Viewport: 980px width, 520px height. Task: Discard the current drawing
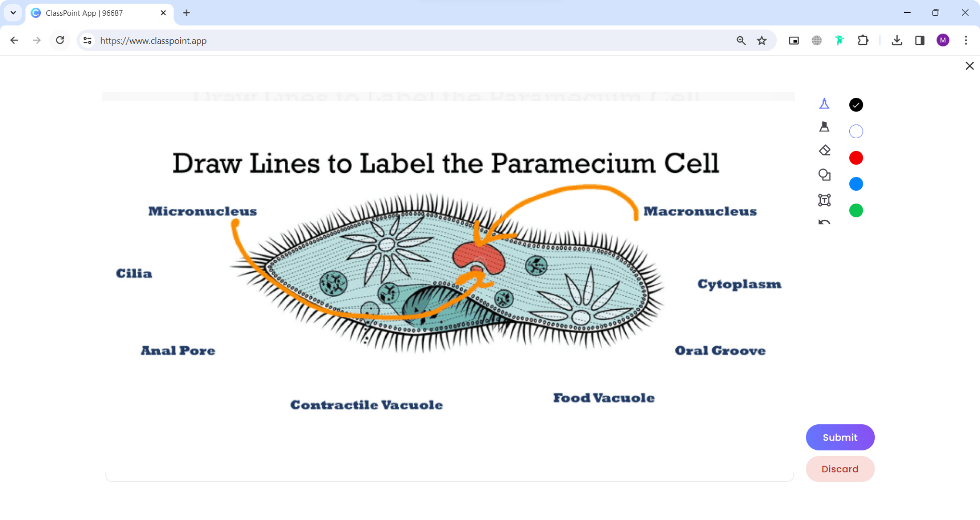coord(840,469)
